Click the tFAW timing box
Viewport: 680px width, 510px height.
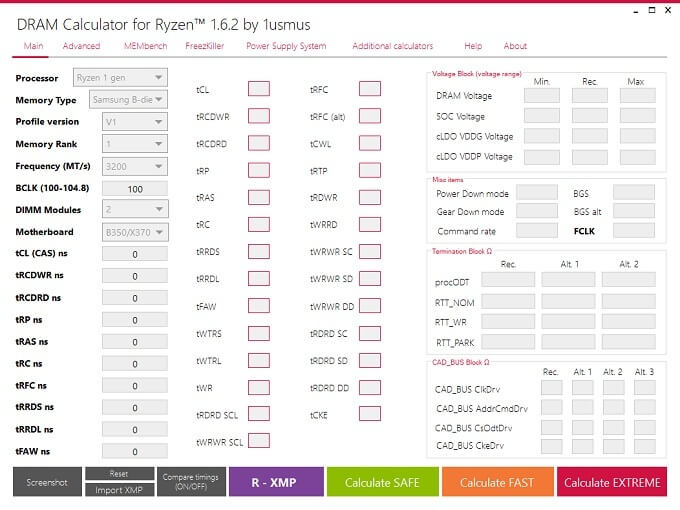[x=259, y=306]
